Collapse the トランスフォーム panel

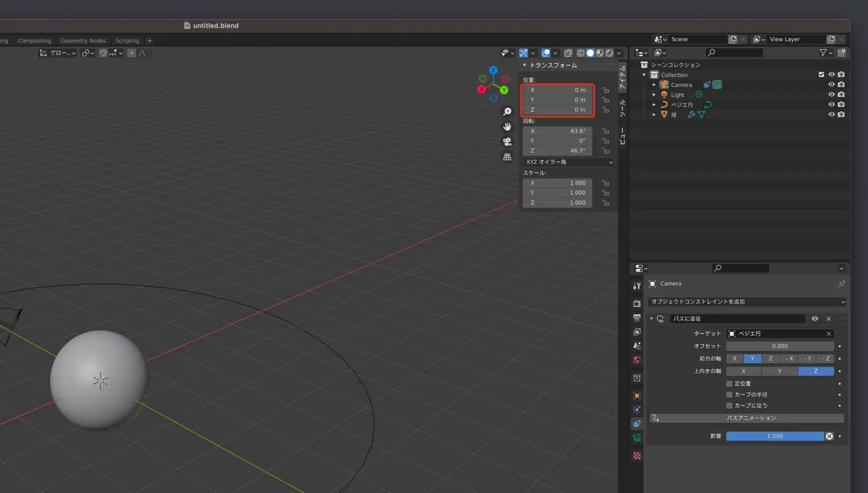(524, 65)
